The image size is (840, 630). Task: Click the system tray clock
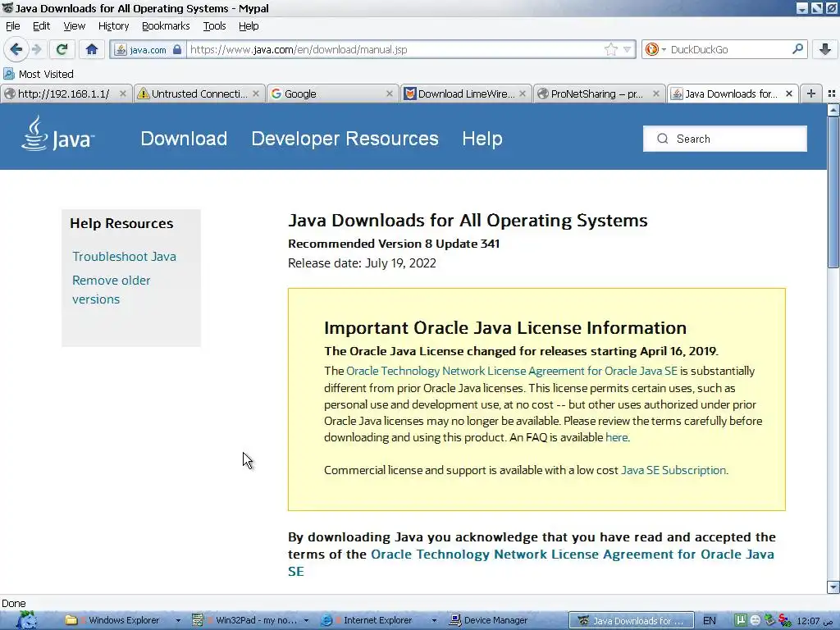[816, 621]
